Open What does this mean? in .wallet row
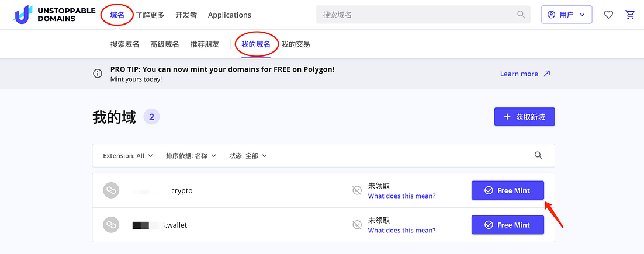This screenshot has height=254, width=644. click(x=401, y=230)
